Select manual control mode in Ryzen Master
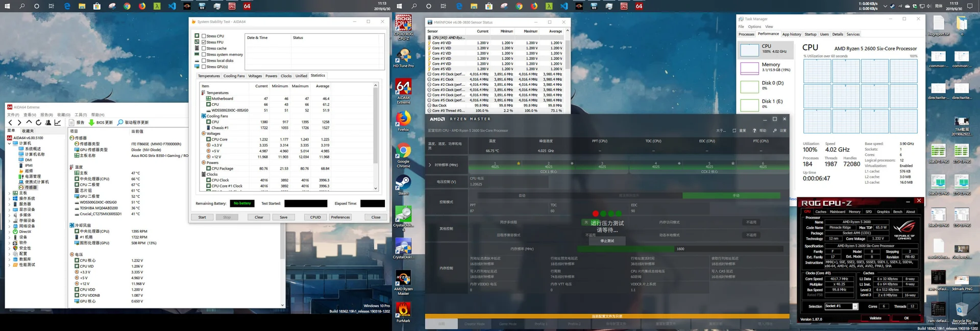The height and width of the screenshot is (331, 980). (731, 196)
